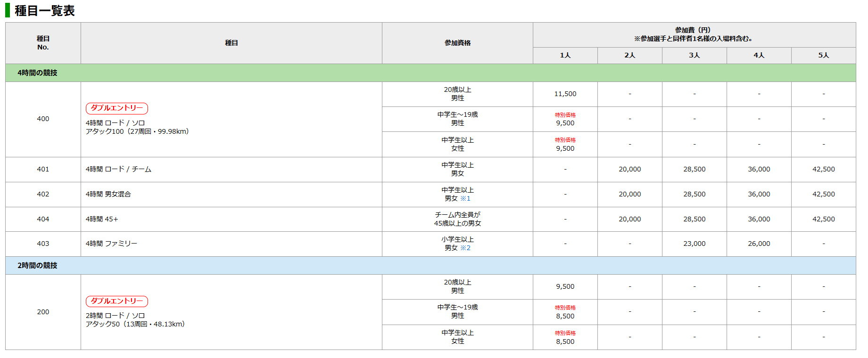Open the ※2 footnote link in Family row
Viewport: 868px width, 358px height.
click(465, 248)
